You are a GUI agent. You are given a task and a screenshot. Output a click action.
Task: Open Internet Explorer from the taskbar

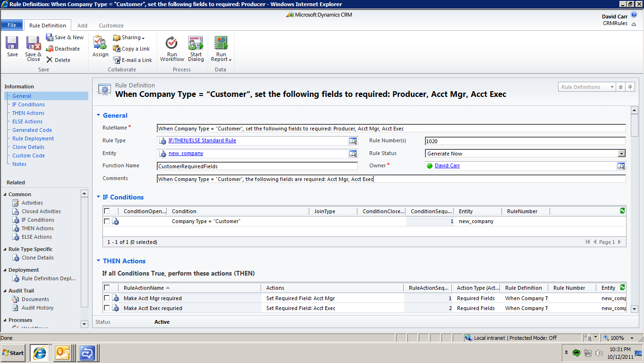[x=39, y=353]
